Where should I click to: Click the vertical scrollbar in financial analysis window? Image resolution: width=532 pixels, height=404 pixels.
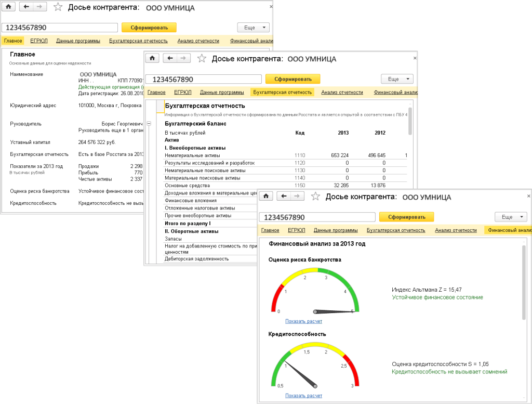523,281
